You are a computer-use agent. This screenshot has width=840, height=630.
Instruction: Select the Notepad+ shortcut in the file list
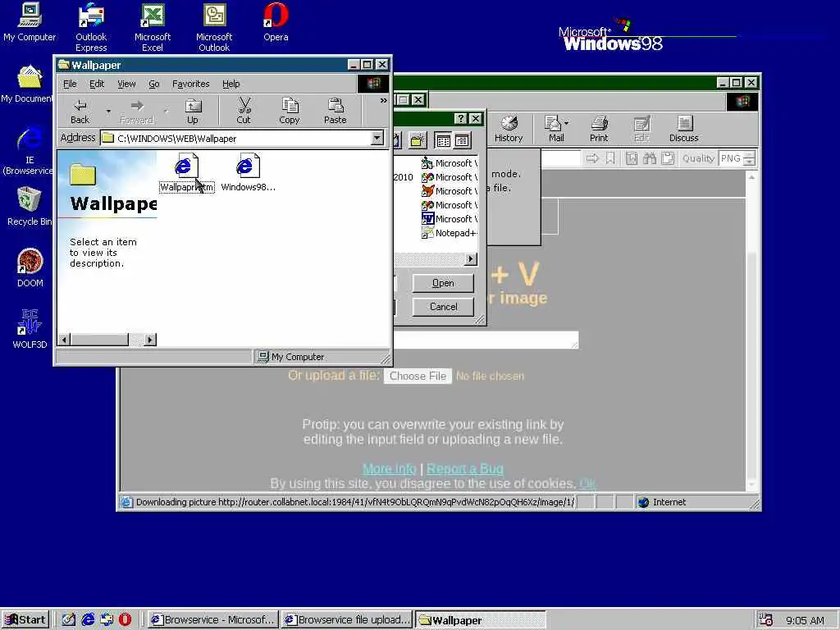click(x=449, y=233)
